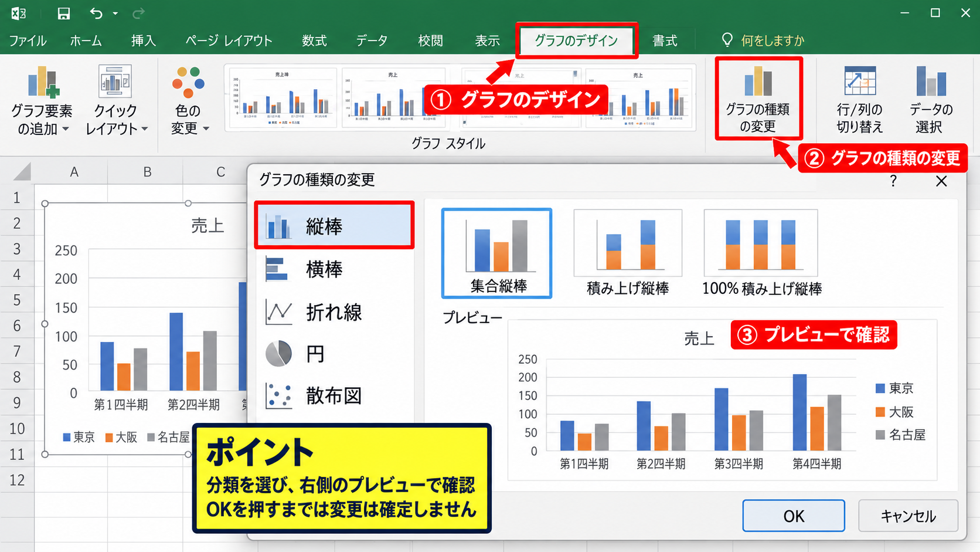Close the グラフの種類の変更 dialog

[941, 181]
